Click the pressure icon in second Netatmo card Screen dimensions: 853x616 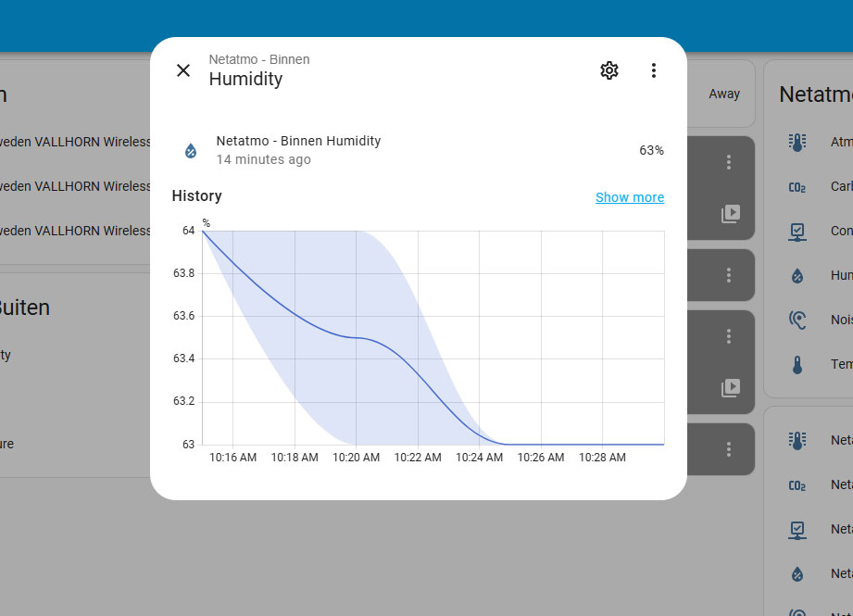797,440
